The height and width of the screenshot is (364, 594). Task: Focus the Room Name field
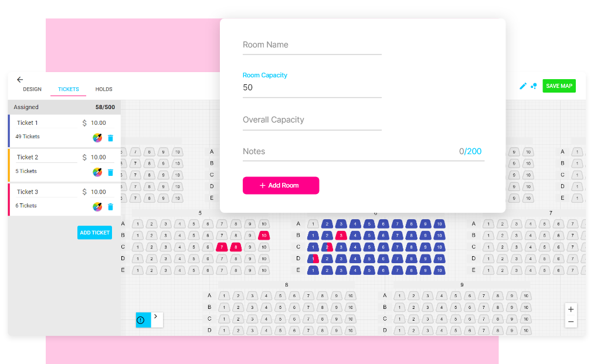312,45
